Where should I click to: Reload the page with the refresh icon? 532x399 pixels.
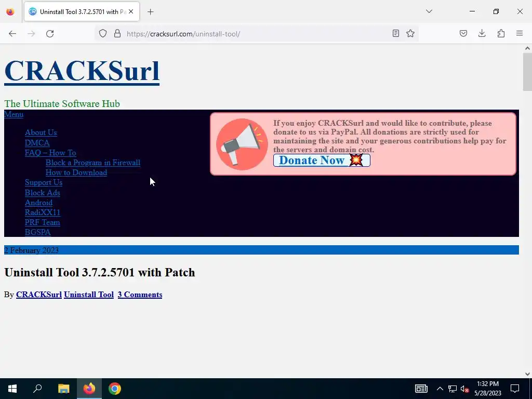50,34
